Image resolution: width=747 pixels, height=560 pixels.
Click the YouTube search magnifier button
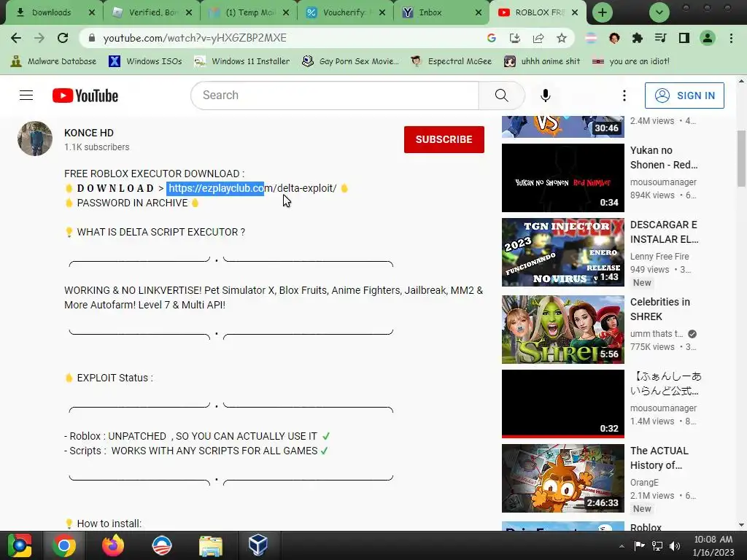pos(502,96)
